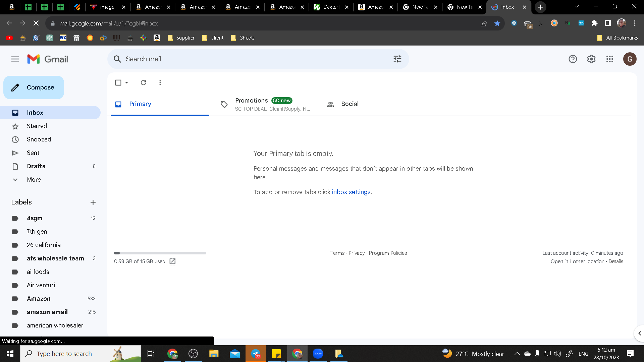Create a new label with the plus icon

(x=93, y=202)
